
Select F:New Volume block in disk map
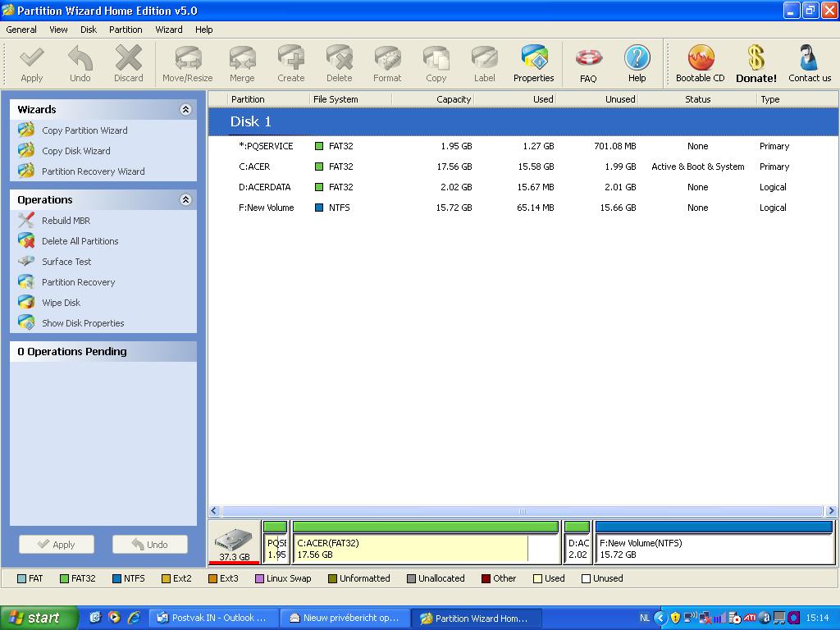713,548
